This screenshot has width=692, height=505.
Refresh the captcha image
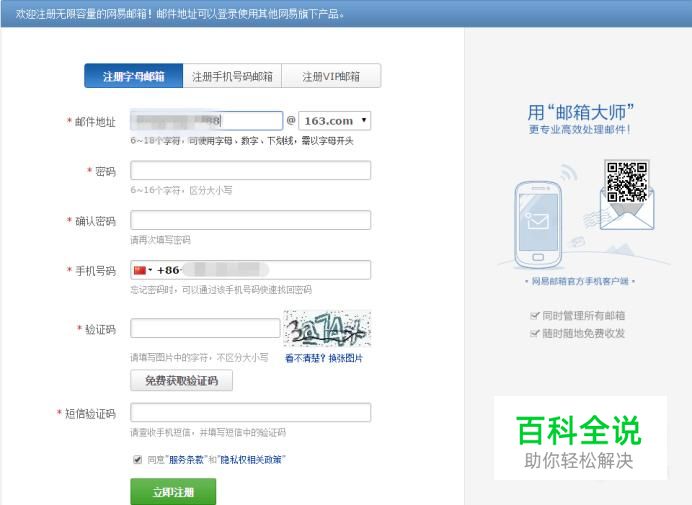click(327, 328)
